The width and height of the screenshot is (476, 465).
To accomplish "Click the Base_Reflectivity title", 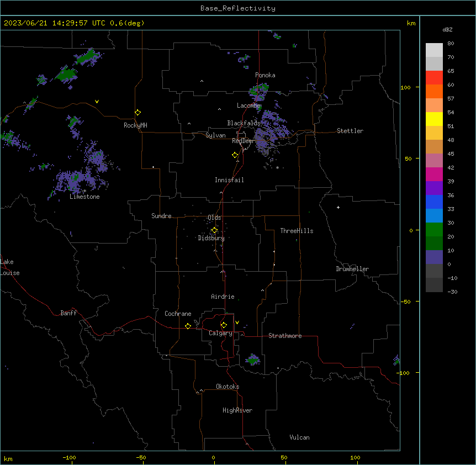I will pos(238,8).
